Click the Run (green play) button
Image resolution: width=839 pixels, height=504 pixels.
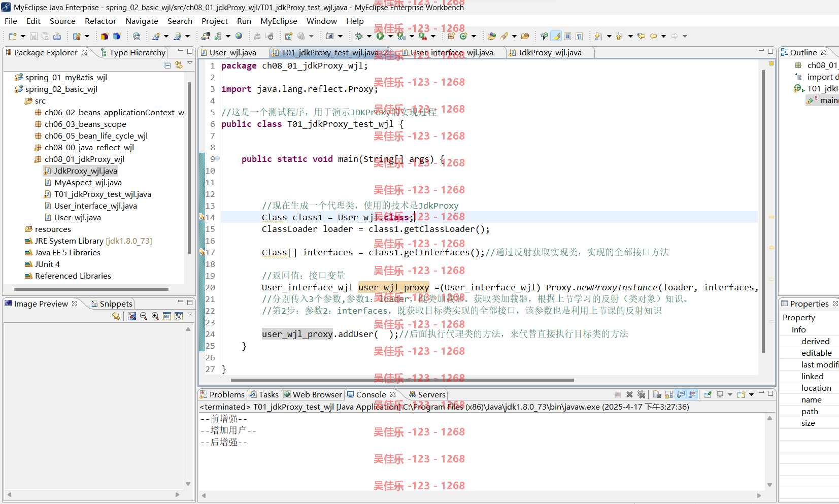pos(380,36)
